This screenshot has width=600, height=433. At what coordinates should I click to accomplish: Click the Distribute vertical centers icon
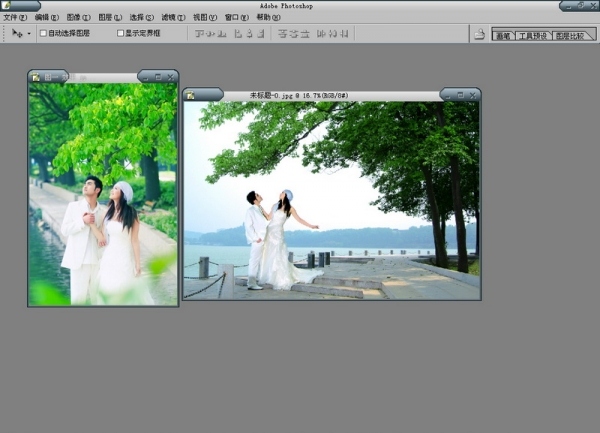294,34
